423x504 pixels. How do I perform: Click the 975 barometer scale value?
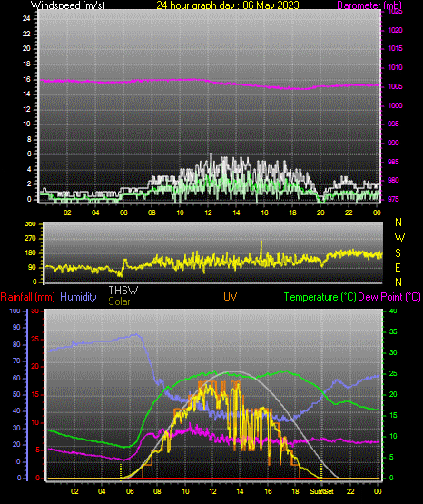393,199
